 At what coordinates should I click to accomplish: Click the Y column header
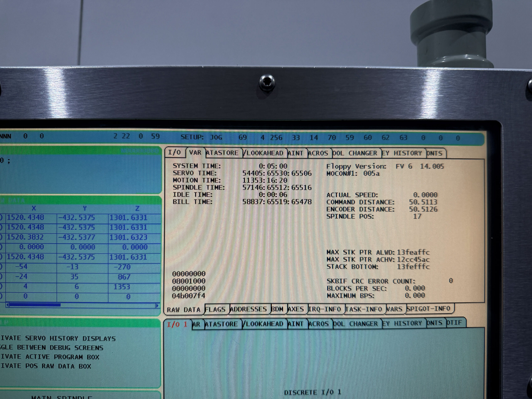click(x=85, y=208)
